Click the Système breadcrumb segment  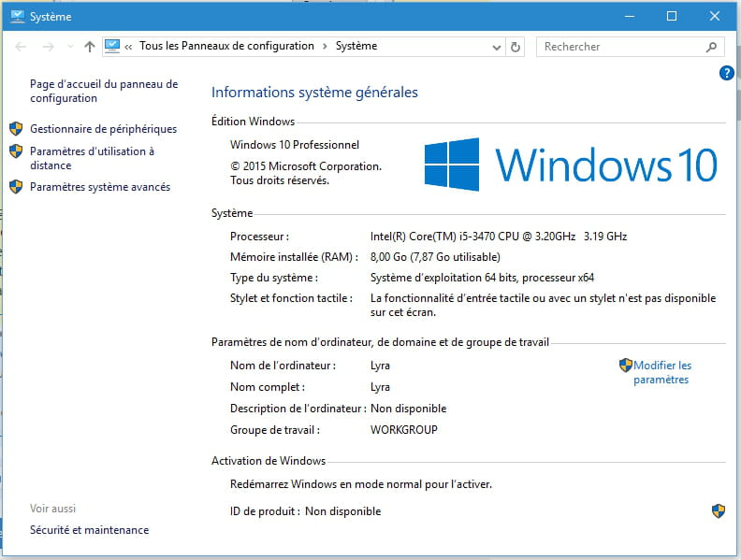coord(356,46)
